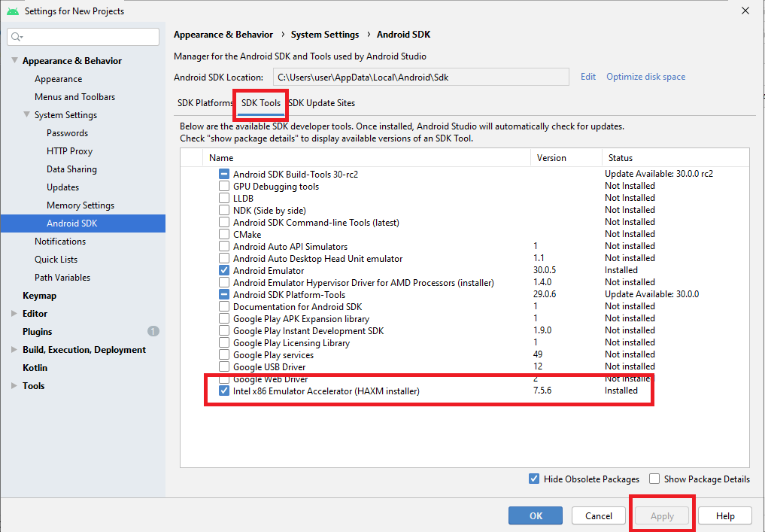Select Passwords in System Settings
The height and width of the screenshot is (532, 765).
pyautogui.click(x=68, y=132)
